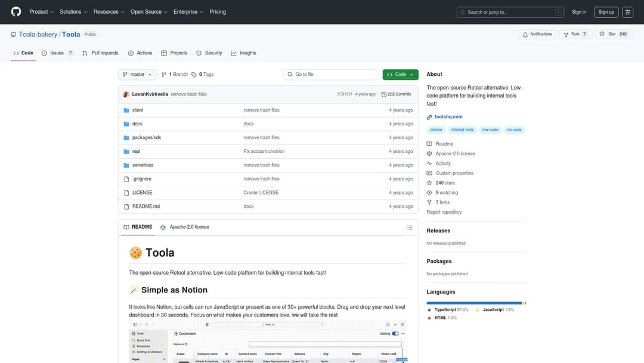Click the no-code topic tag

pos(514,130)
